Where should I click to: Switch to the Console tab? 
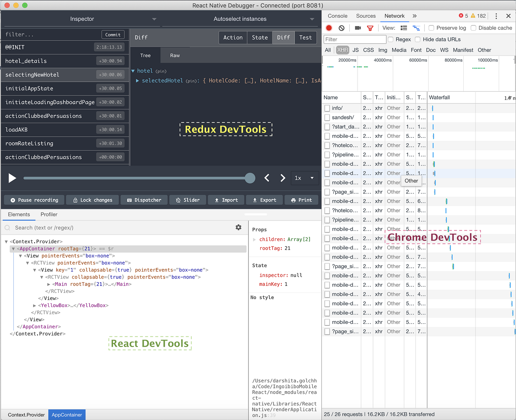[338, 16]
